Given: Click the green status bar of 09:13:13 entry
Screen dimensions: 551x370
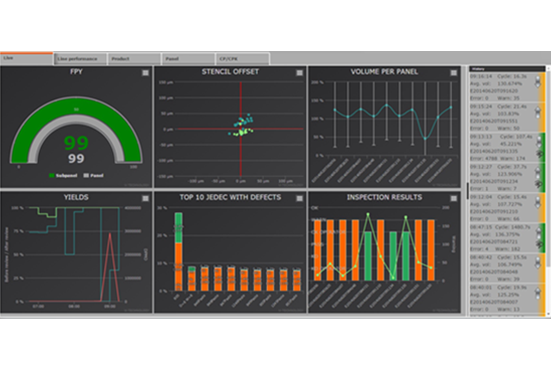Looking at the screenshot, I should [x=543, y=148].
